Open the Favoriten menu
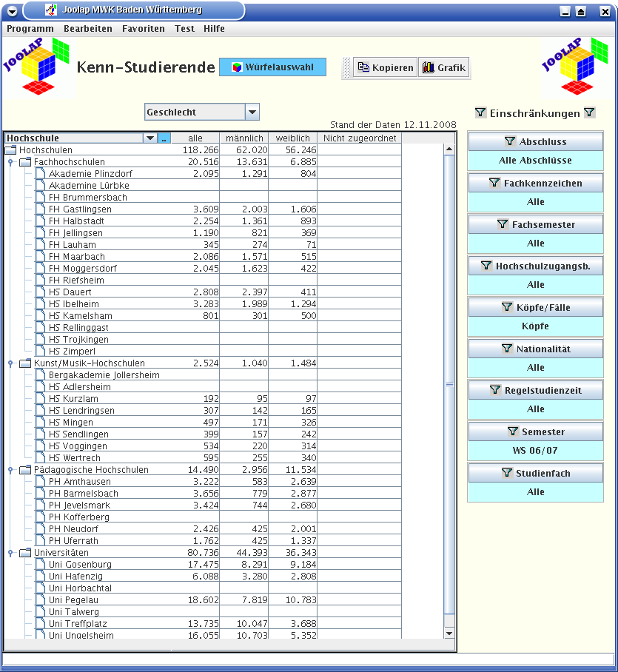This screenshot has width=618, height=672. (x=144, y=29)
